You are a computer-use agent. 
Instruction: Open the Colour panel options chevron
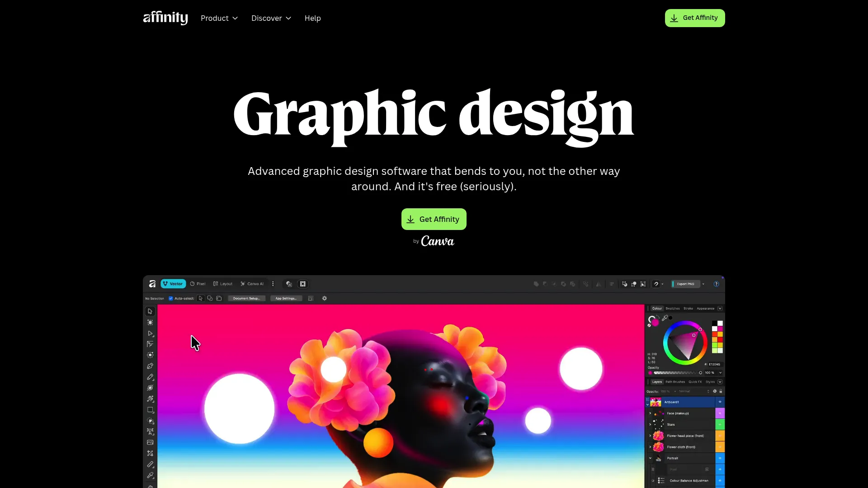(x=720, y=309)
